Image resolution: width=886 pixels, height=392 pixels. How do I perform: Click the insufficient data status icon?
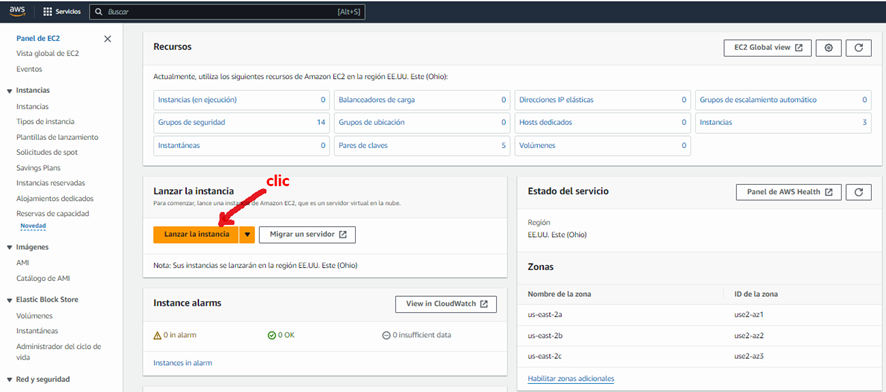click(x=386, y=335)
